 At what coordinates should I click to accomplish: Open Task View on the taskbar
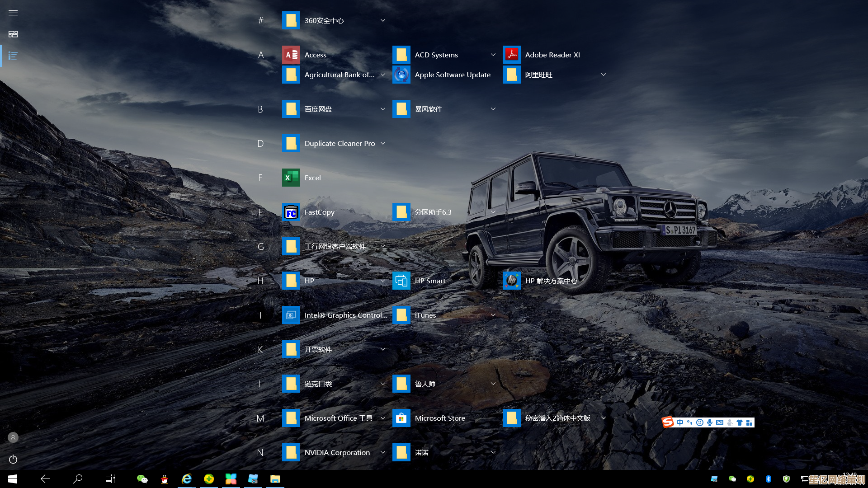(110, 479)
